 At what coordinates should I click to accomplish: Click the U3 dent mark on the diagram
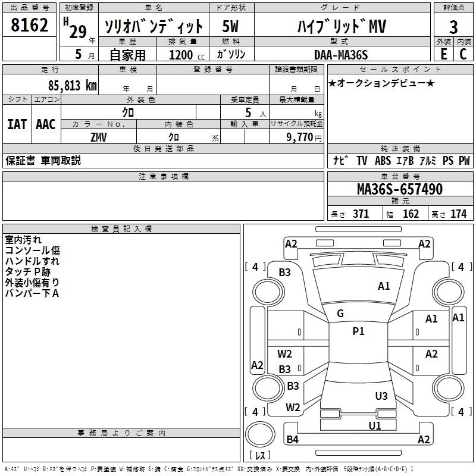tap(381, 396)
